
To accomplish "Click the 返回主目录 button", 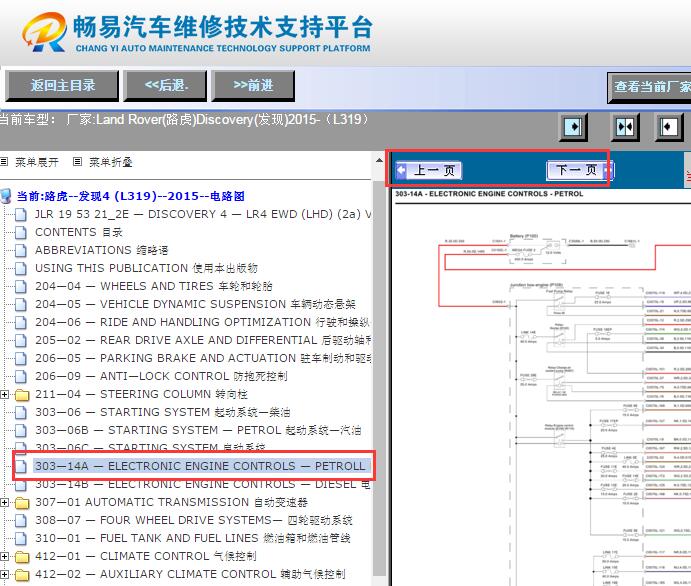I will (x=62, y=85).
